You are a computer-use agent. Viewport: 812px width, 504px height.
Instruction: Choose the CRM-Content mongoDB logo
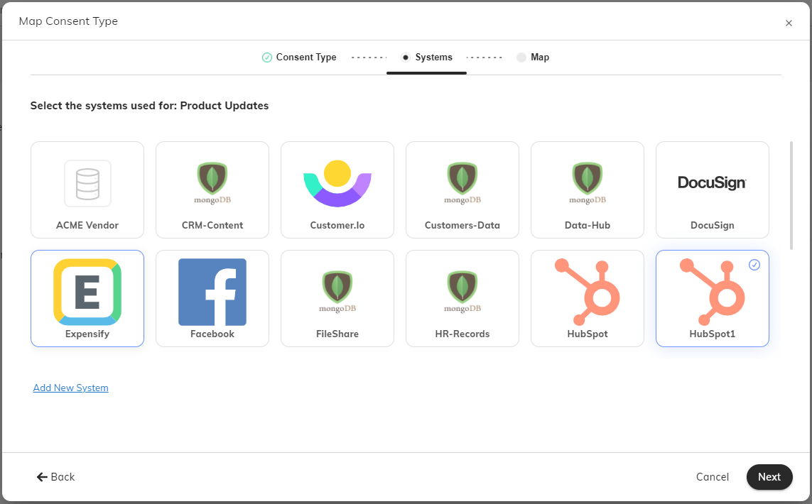(x=212, y=183)
